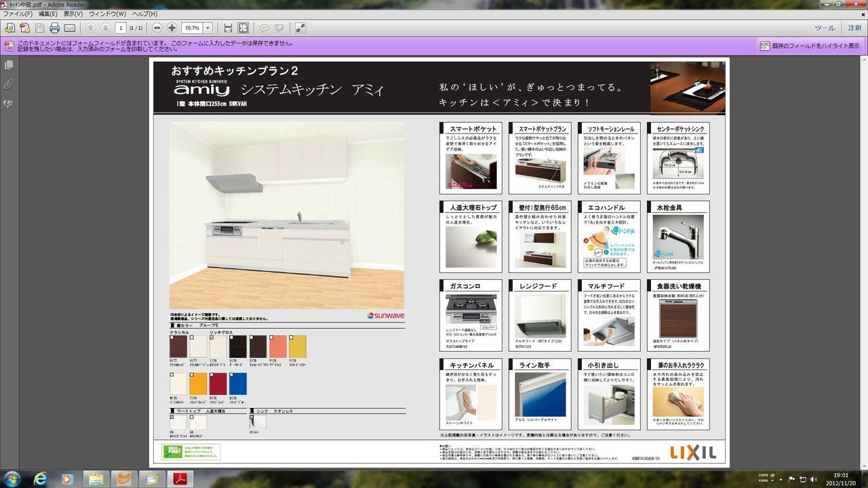868x488 pixels.
Task: Open the ファイル(F) menu
Action: pyautogui.click(x=18, y=14)
